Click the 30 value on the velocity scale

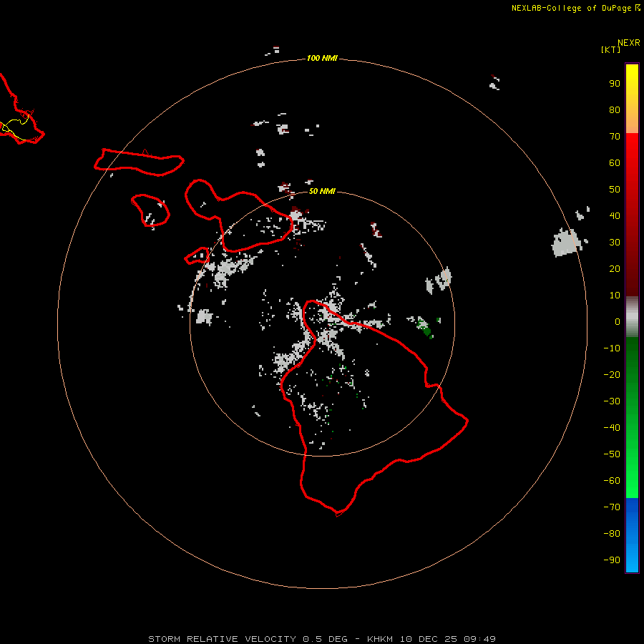(615, 243)
